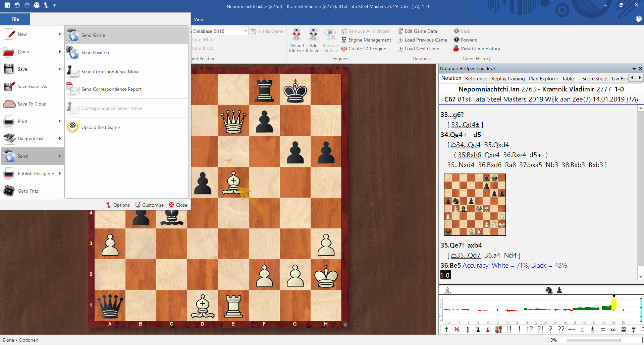
Task: Click the yellow bar in evaluation graph
Action: (x=614, y=304)
